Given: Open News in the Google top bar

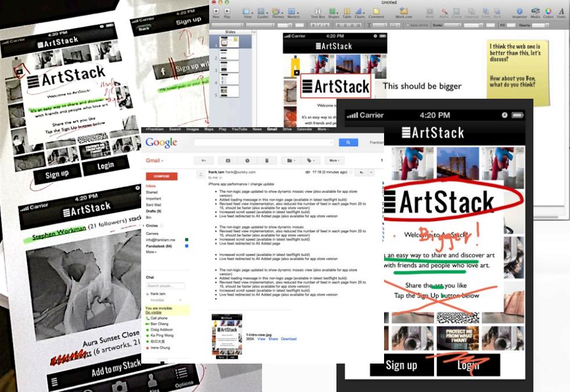Looking at the screenshot, I should [257, 130].
